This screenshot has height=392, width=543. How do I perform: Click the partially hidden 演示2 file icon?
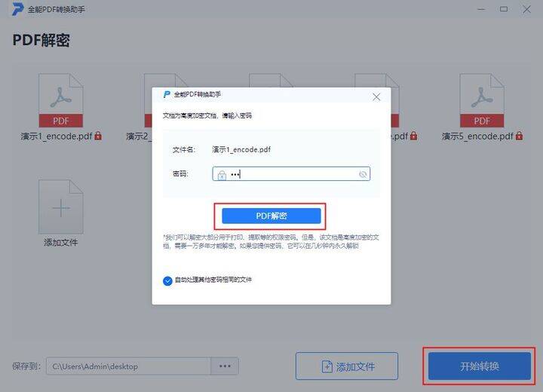149,100
